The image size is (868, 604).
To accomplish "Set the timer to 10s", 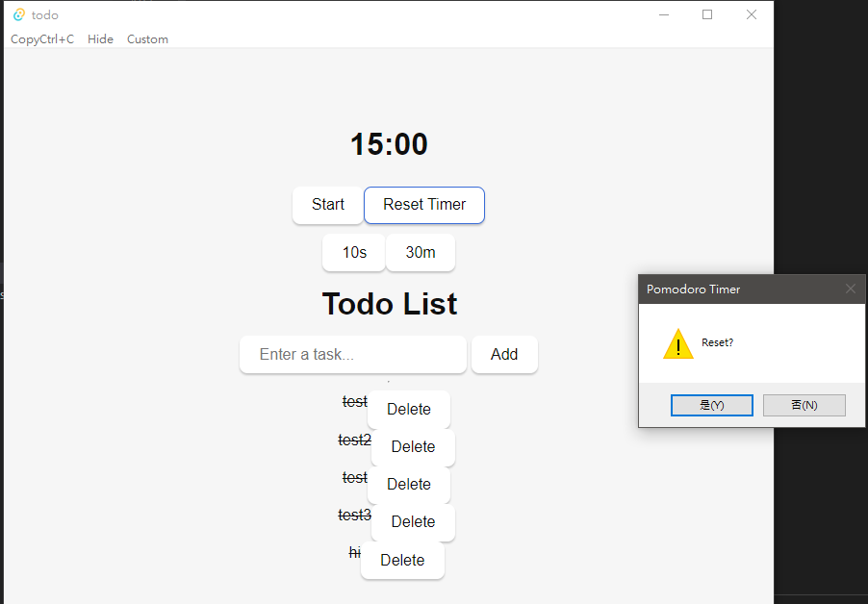I will 354,253.
